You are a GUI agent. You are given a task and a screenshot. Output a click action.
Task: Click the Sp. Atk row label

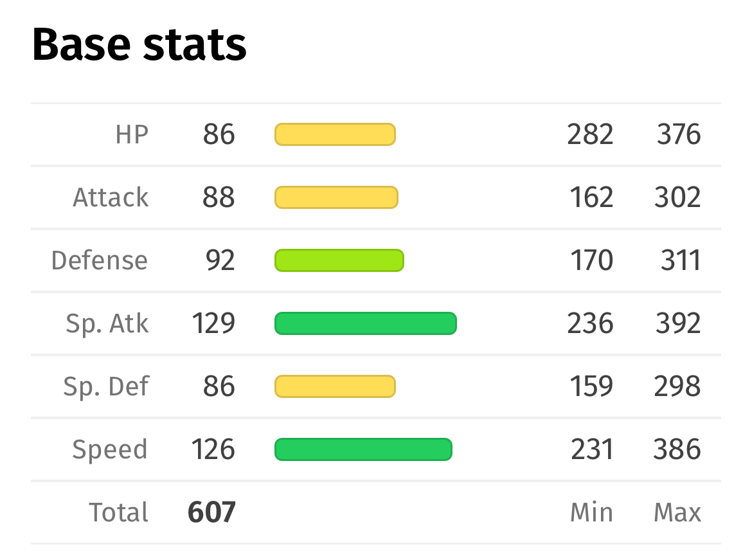pos(107,324)
